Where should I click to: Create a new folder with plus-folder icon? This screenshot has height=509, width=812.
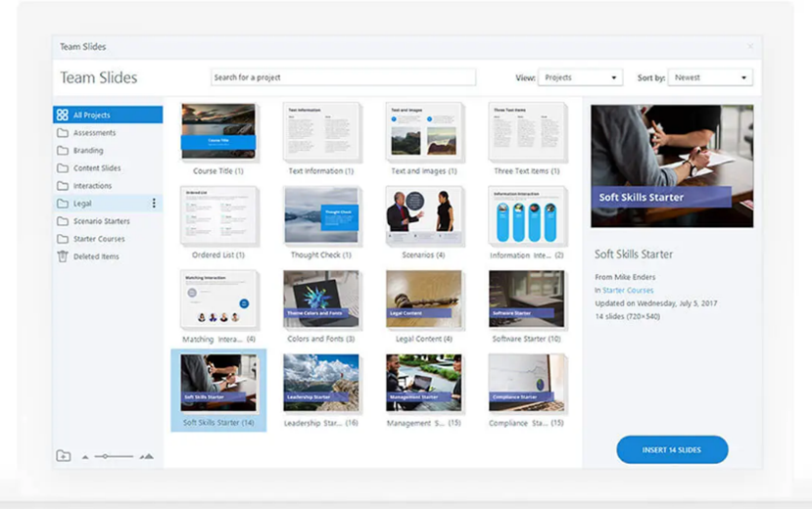tap(64, 456)
